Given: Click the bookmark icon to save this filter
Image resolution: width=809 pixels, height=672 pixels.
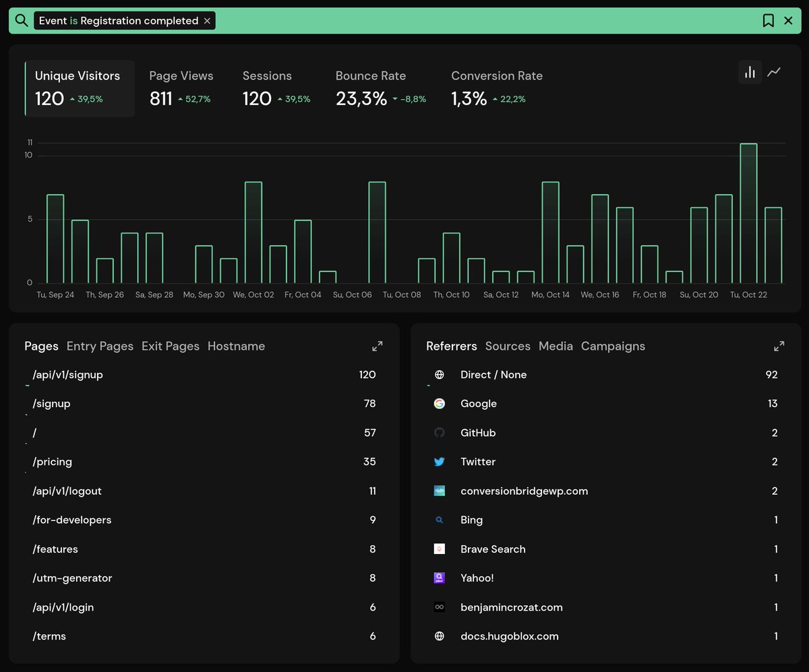Looking at the screenshot, I should (768, 20).
